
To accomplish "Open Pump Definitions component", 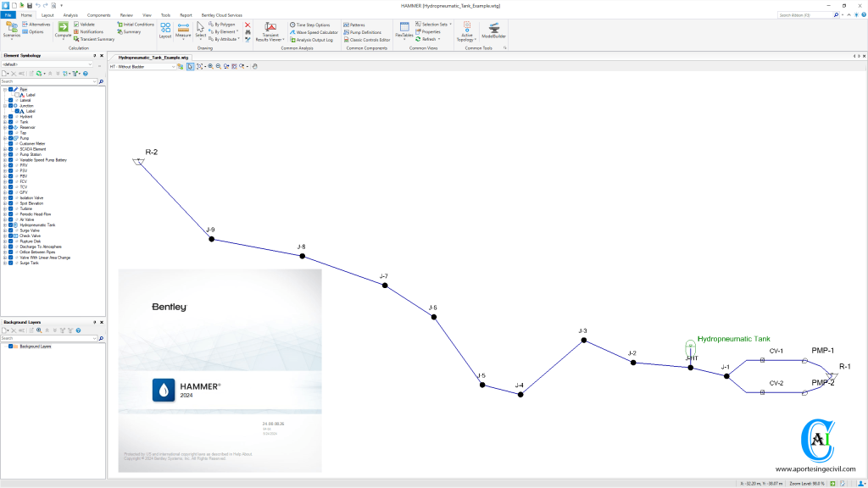I will pyautogui.click(x=365, y=32).
